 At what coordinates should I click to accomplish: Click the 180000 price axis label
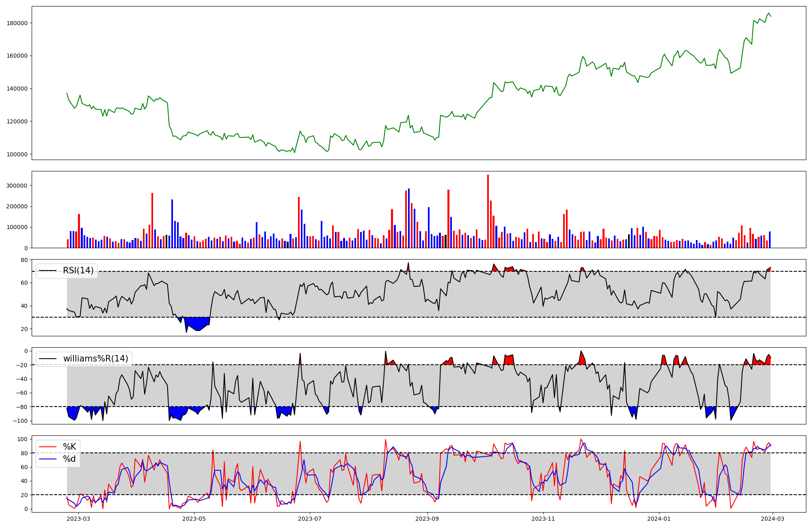coord(17,23)
